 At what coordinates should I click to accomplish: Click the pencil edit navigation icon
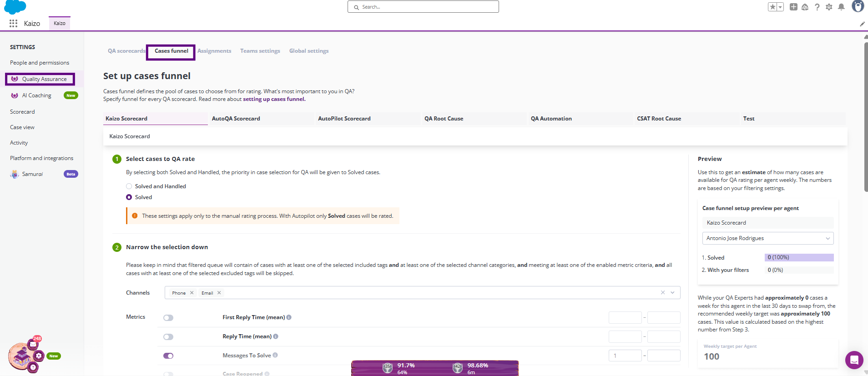(862, 24)
